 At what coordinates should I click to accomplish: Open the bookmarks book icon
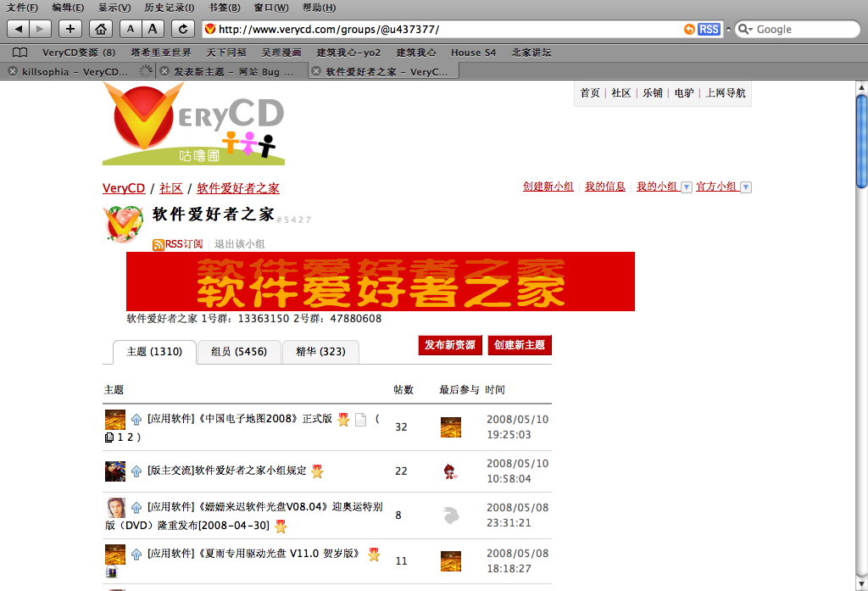pyautogui.click(x=20, y=53)
